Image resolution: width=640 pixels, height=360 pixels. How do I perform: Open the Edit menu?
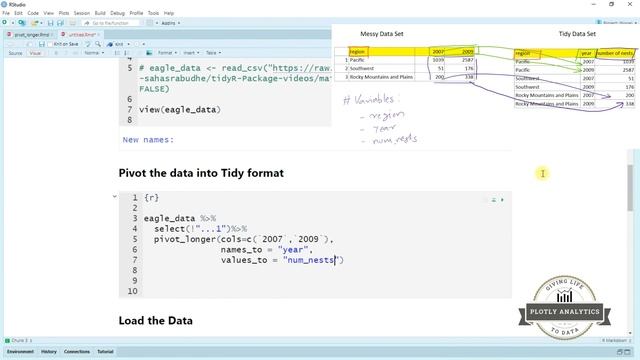pyautogui.click(x=18, y=13)
